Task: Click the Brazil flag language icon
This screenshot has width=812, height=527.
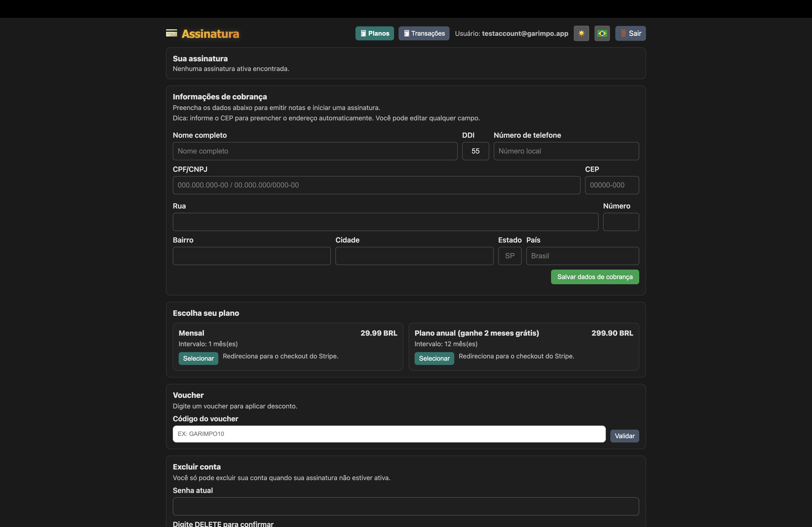Action: click(x=602, y=33)
